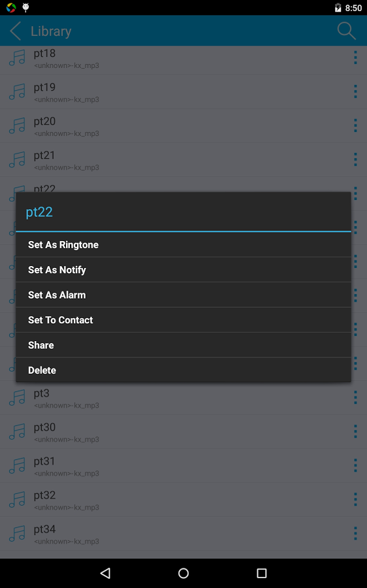Expand options menu for pt21
367x588 pixels.
(x=355, y=160)
